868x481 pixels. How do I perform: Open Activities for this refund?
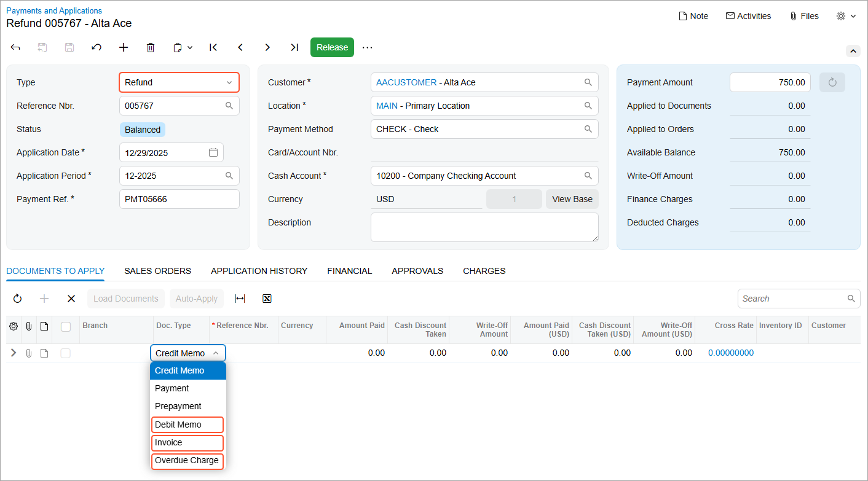748,16
